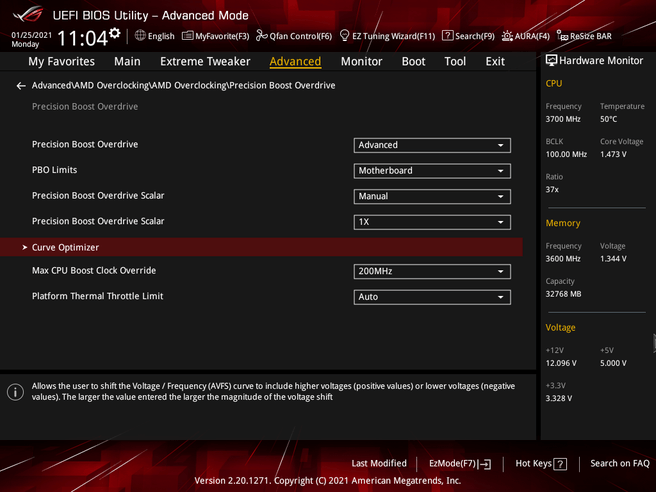
Task: Click the Search(F9) label
Action: (475, 36)
